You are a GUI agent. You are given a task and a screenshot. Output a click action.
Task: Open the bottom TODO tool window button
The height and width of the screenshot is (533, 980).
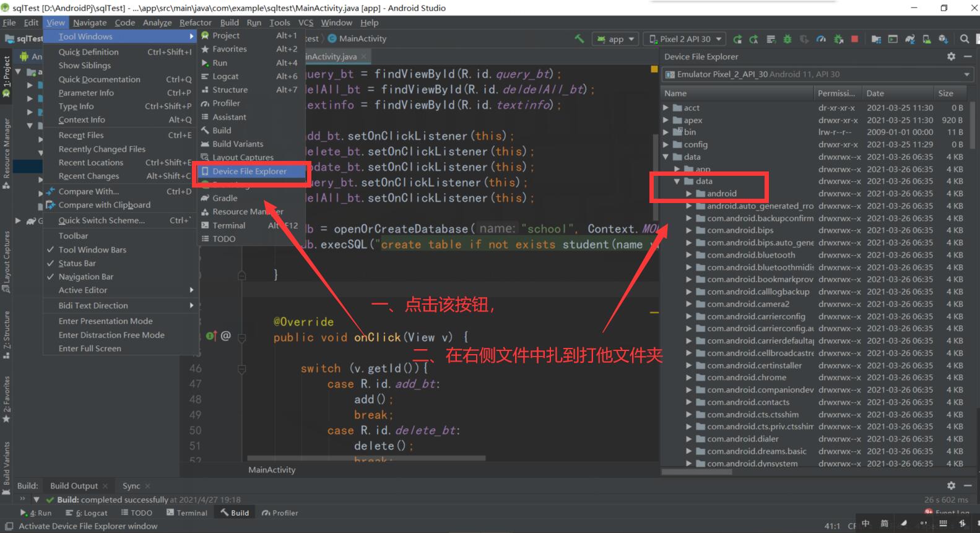pyautogui.click(x=136, y=513)
